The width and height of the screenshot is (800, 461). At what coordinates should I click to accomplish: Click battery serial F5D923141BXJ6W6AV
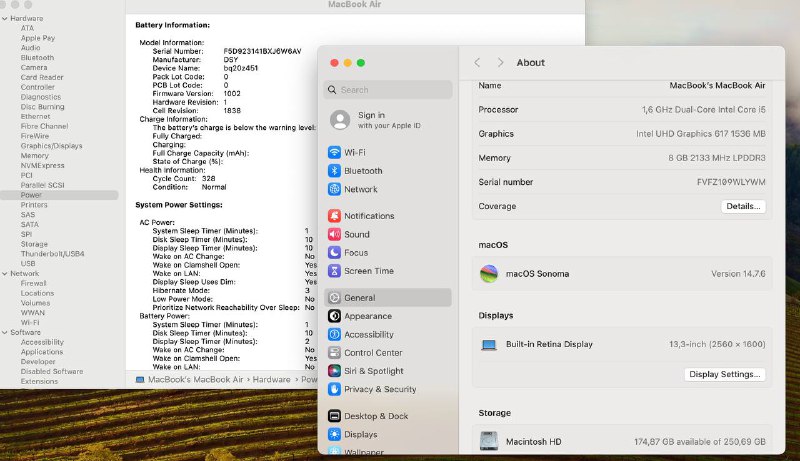[x=262, y=51]
